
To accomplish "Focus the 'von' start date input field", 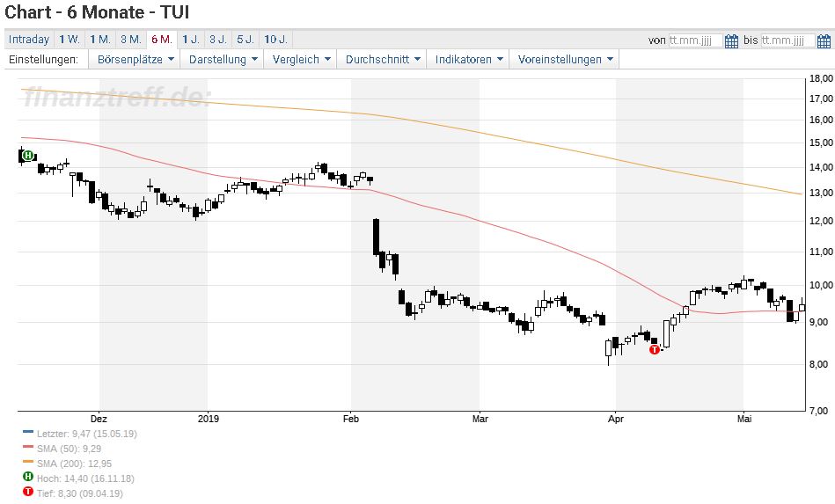I will (x=695, y=40).
